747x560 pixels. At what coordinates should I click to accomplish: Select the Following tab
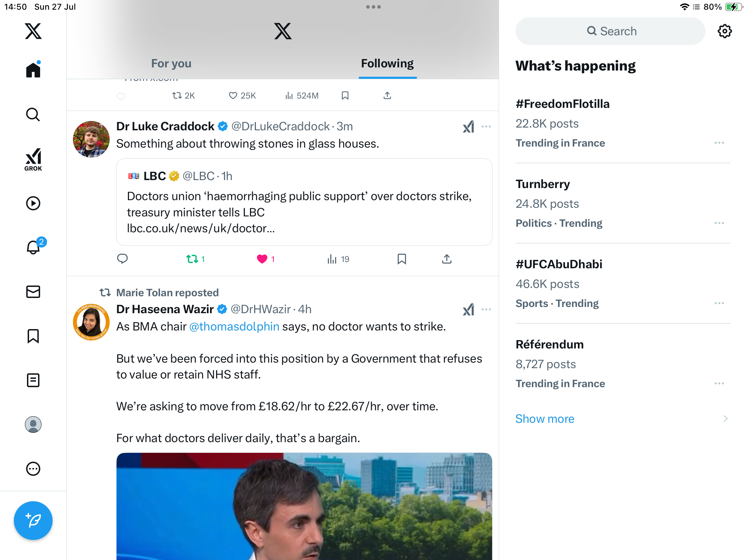coord(387,64)
